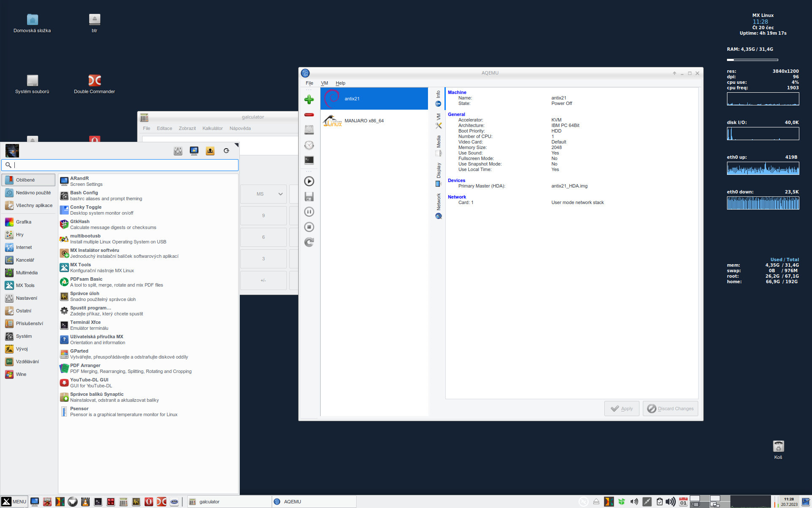This screenshot has width=812, height=508.
Task: Launch GParted from favorites
Action: pos(148,354)
